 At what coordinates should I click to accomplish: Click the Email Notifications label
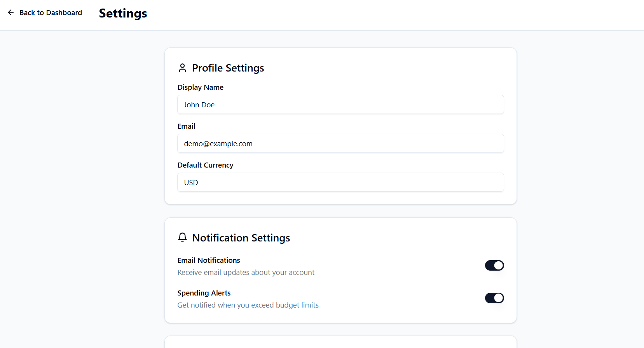pyautogui.click(x=209, y=261)
